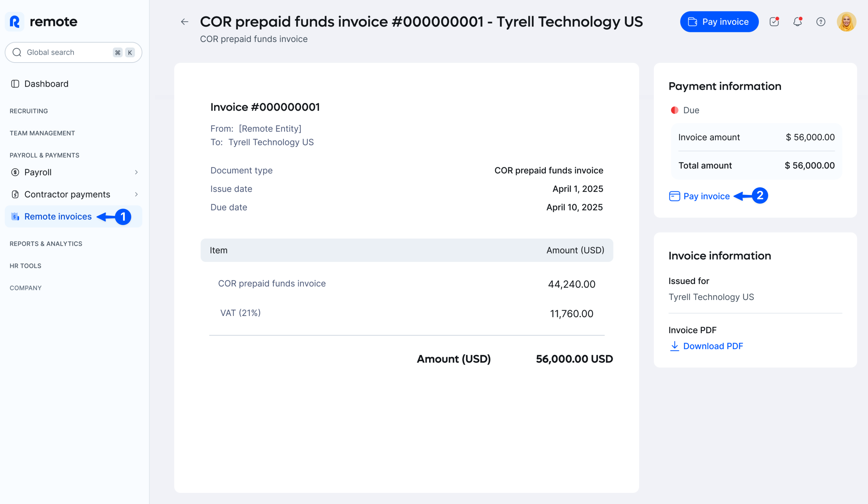
Task: Expand the Payroll submenu chevron
Action: [x=136, y=172]
